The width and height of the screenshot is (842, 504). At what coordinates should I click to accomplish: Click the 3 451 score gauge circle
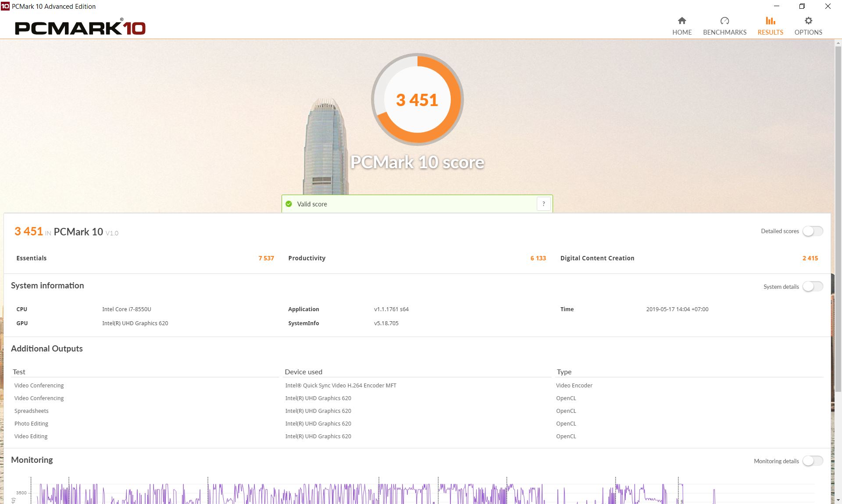[x=417, y=99]
